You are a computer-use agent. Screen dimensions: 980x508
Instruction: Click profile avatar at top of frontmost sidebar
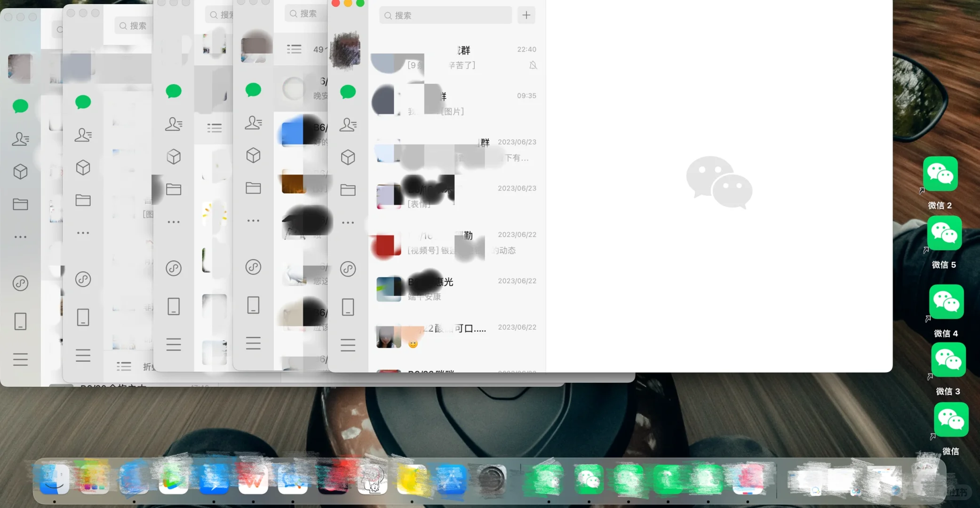click(x=345, y=50)
